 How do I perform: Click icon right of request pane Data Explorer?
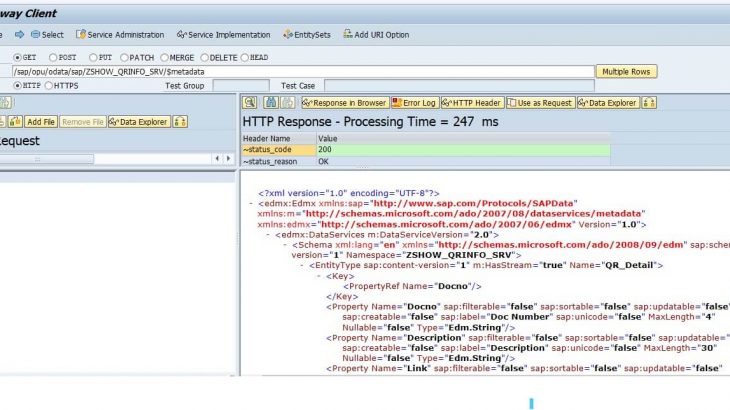tap(180, 122)
